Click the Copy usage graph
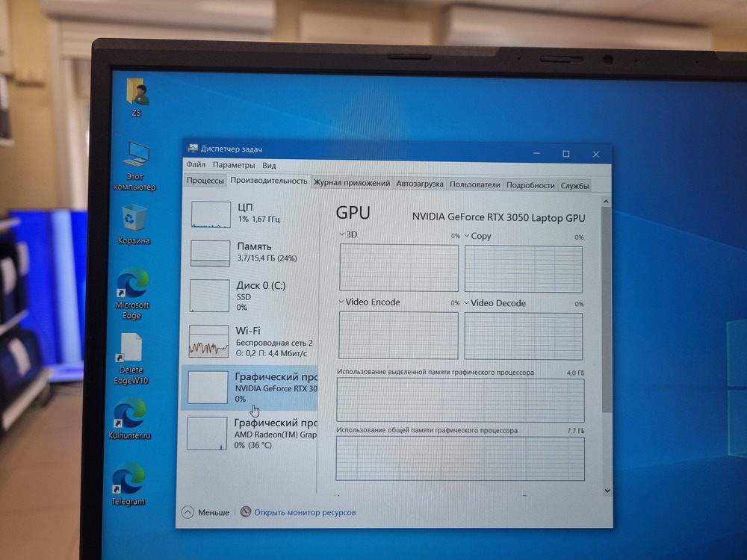 (x=524, y=269)
